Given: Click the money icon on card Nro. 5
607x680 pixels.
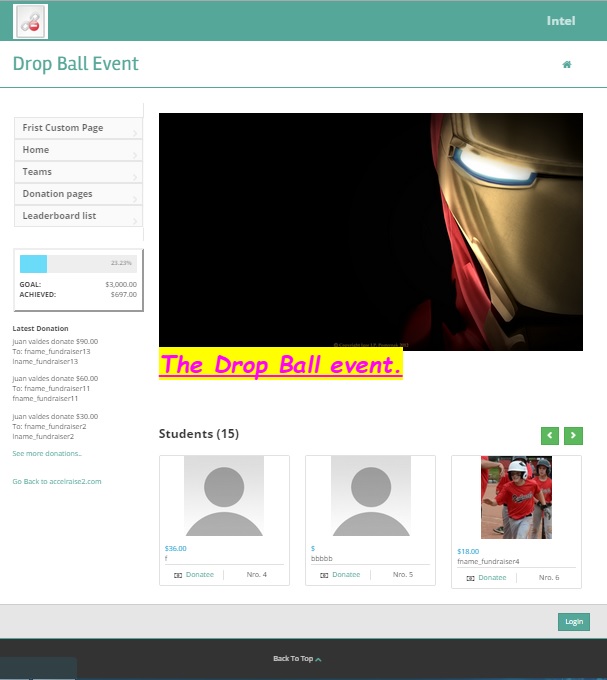Looking at the screenshot, I should click(x=324, y=575).
